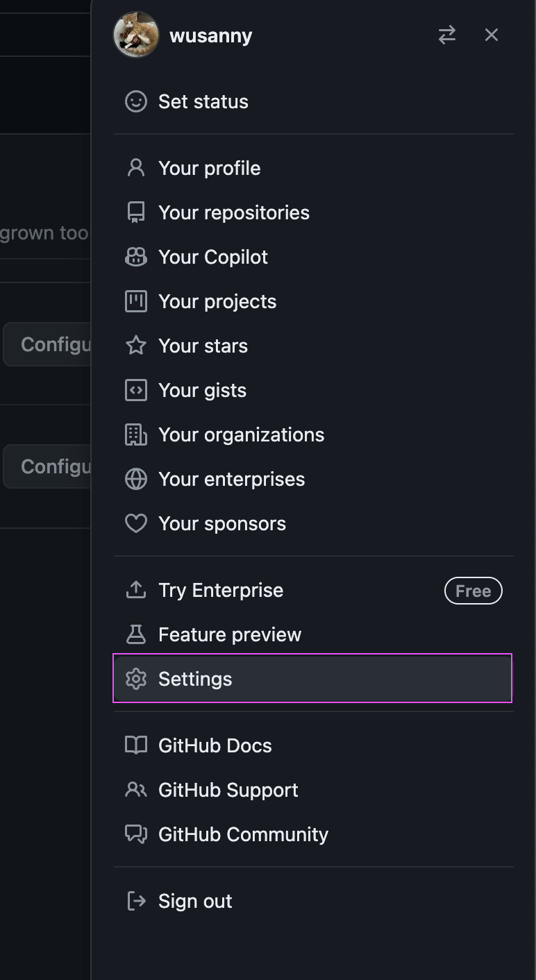Open GitHub Support
The width and height of the screenshot is (536, 980).
228,790
